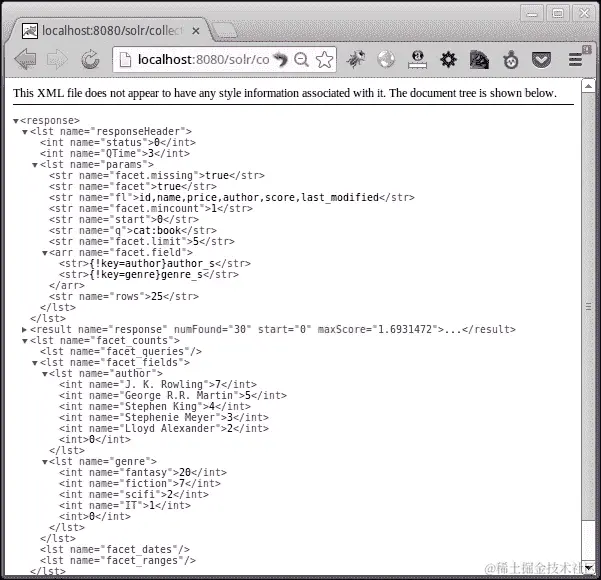Click the round-face extension icon
Viewport: 601px width, 580px height.
511,60
